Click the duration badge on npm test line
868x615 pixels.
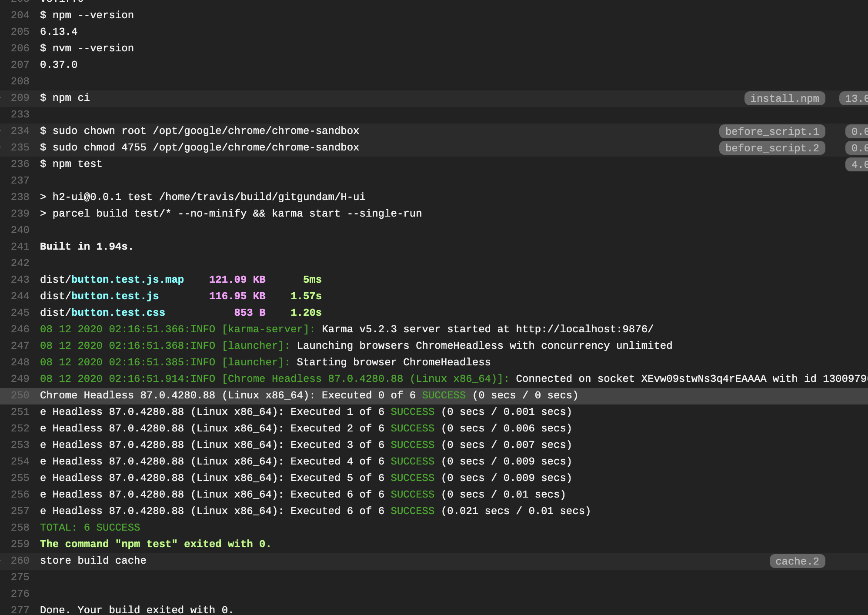[857, 165]
